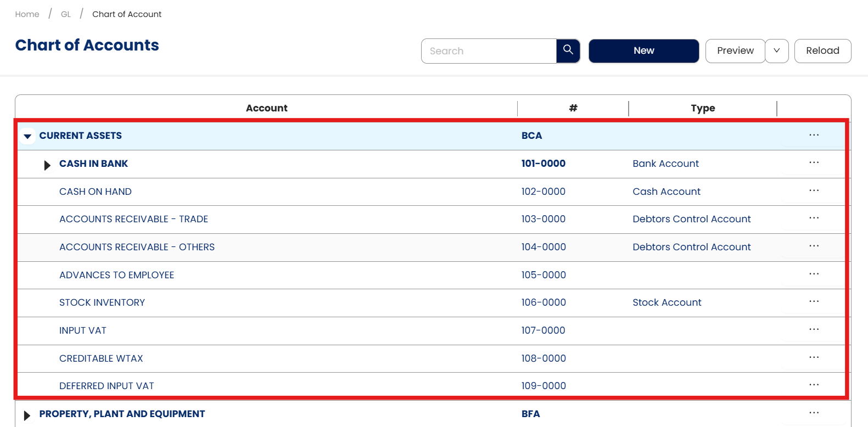The height and width of the screenshot is (427, 868).
Task: Click the Chart of Account breadcrumb
Action: pos(127,14)
